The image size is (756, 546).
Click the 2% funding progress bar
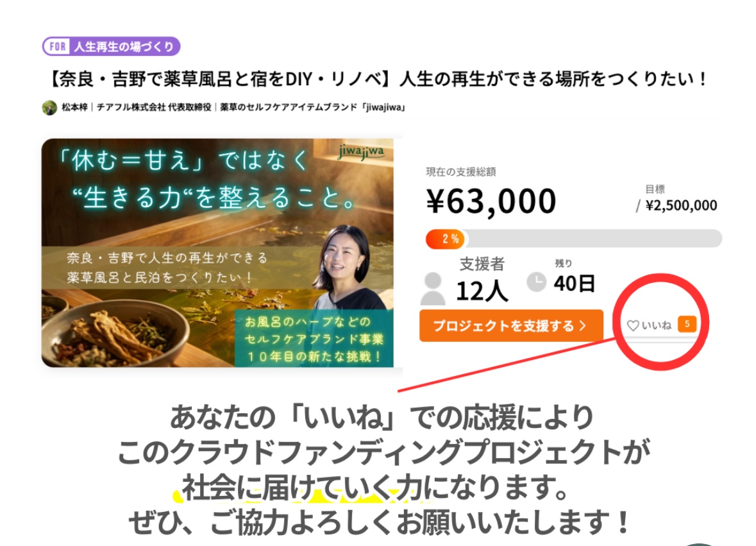(574, 239)
